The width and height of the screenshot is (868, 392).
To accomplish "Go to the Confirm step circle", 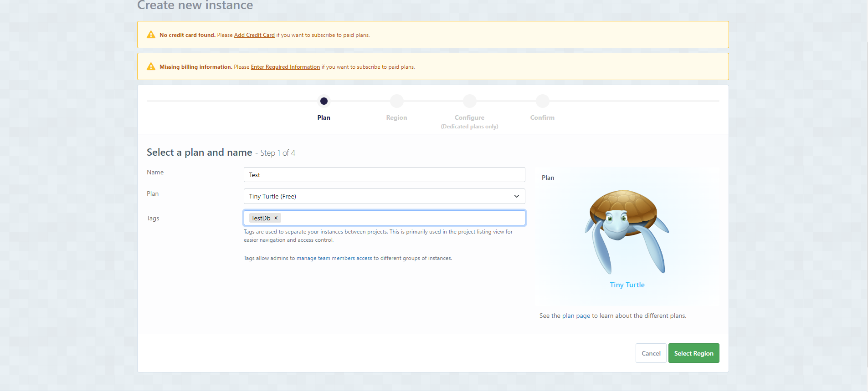I will click(543, 101).
